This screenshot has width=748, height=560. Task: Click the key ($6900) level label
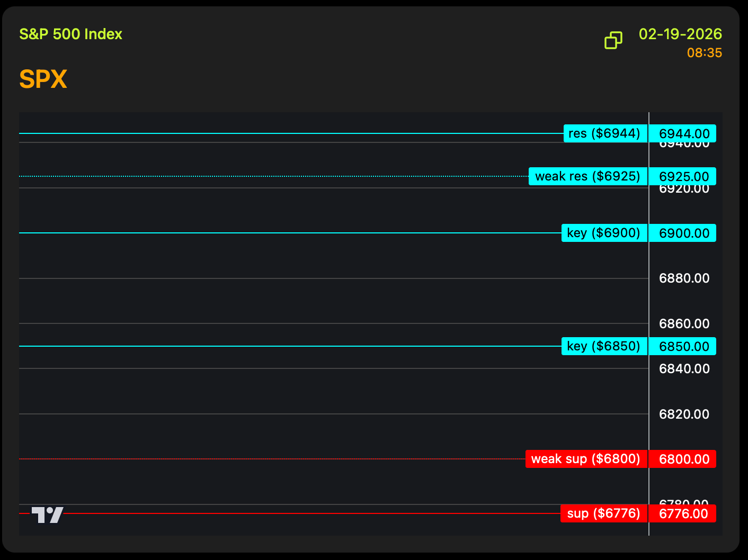click(x=604, y=233)
